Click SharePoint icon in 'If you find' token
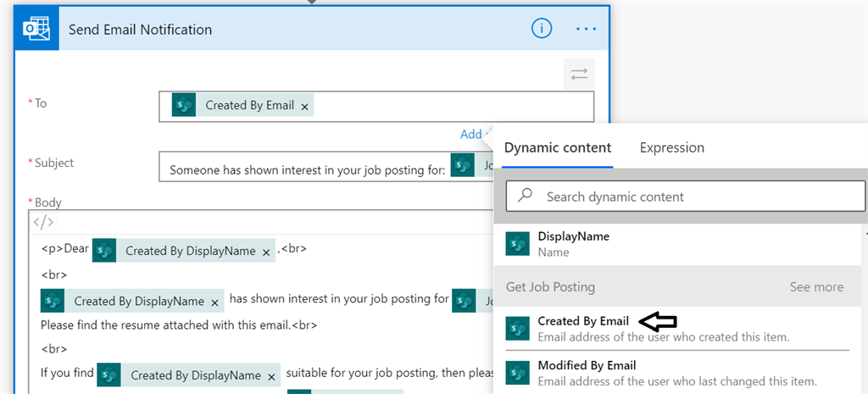The width and height of the screenshot is (868, 394). [109, 375]
